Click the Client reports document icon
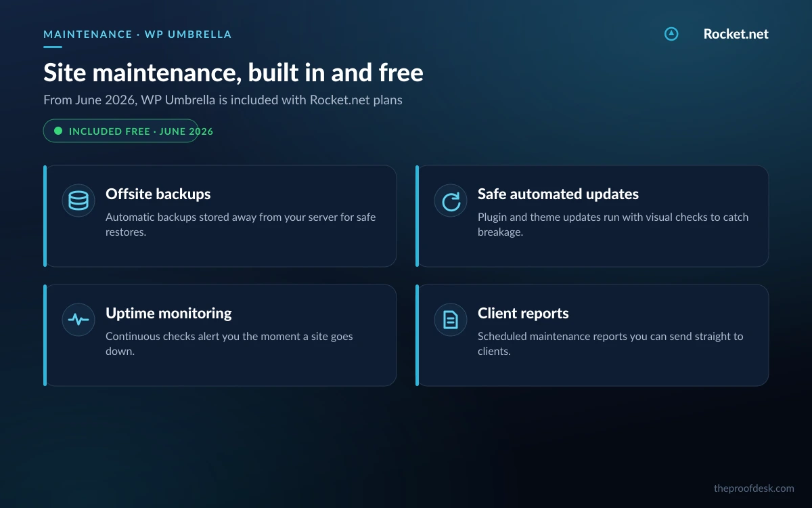Viewport: 812px width, 508px height. coord(451,320)
